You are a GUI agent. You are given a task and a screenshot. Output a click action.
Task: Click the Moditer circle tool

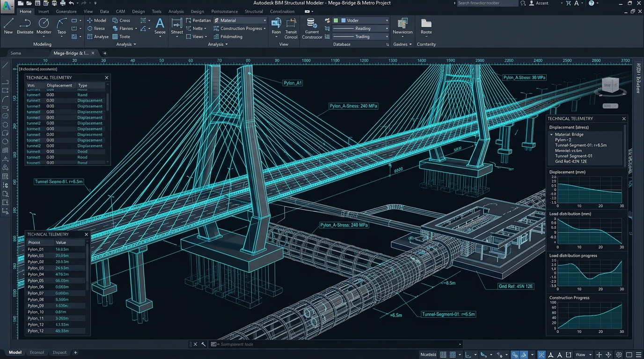coord(44,26)
